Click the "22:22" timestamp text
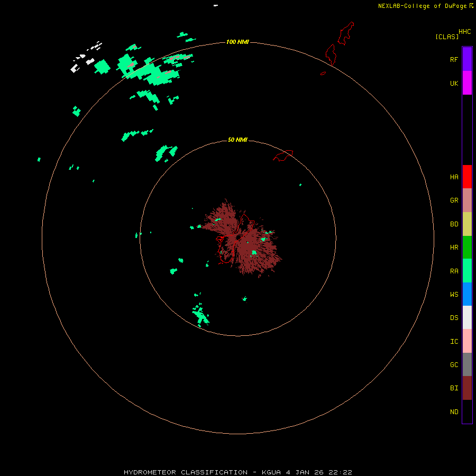 click(341, 472)
